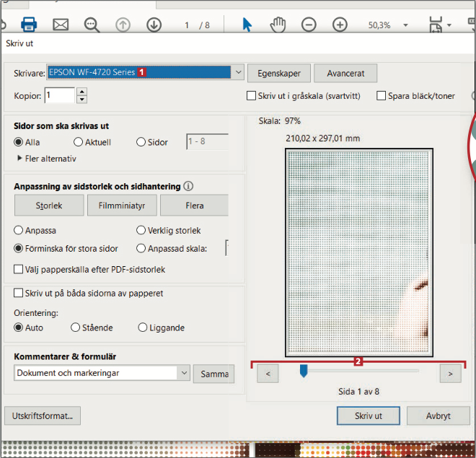Click the printer icon in toolbar
This screenshot has width=476, height=458.
(29, 25)
